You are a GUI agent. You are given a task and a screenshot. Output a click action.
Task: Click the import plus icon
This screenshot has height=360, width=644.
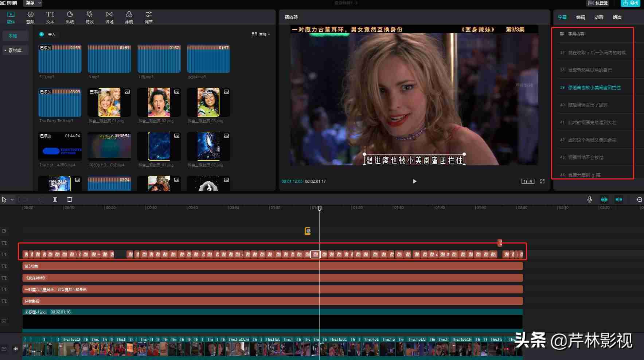coord(42,34)
